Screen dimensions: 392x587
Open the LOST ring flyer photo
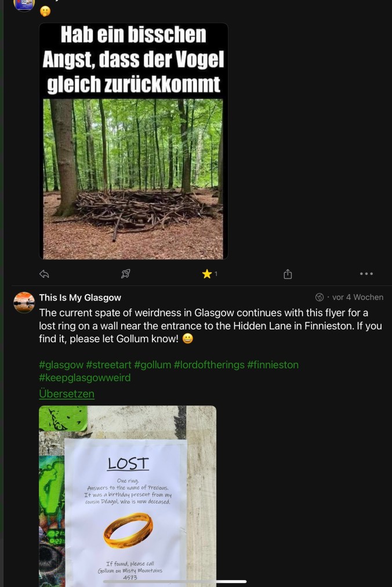point(128,496)
